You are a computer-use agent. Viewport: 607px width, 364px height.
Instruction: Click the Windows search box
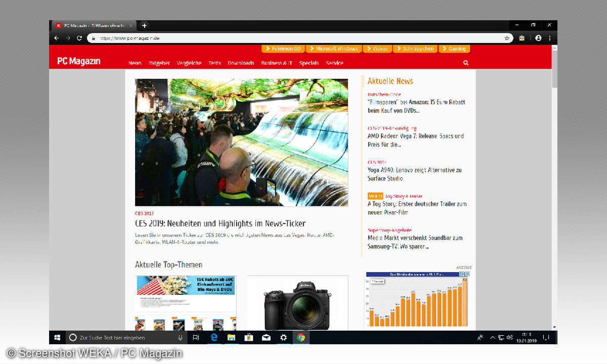coord(125,337)
